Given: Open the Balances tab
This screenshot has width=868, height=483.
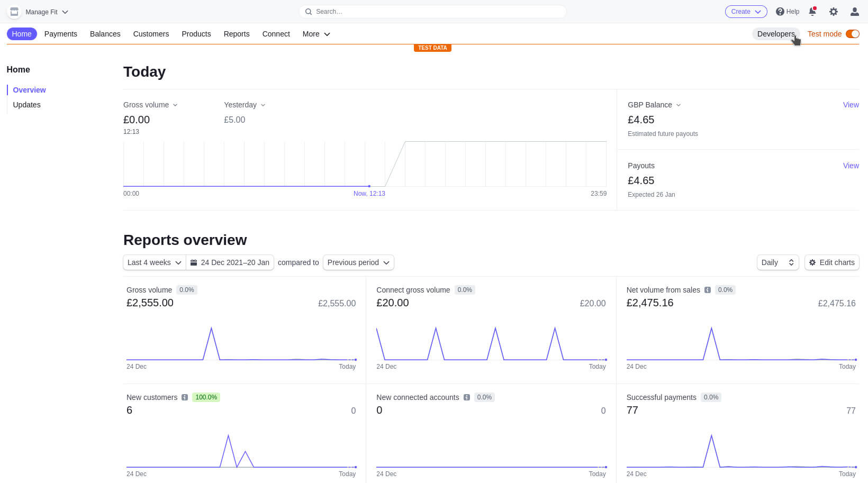Looking at the screenshot, I should [x=105, y=34].
